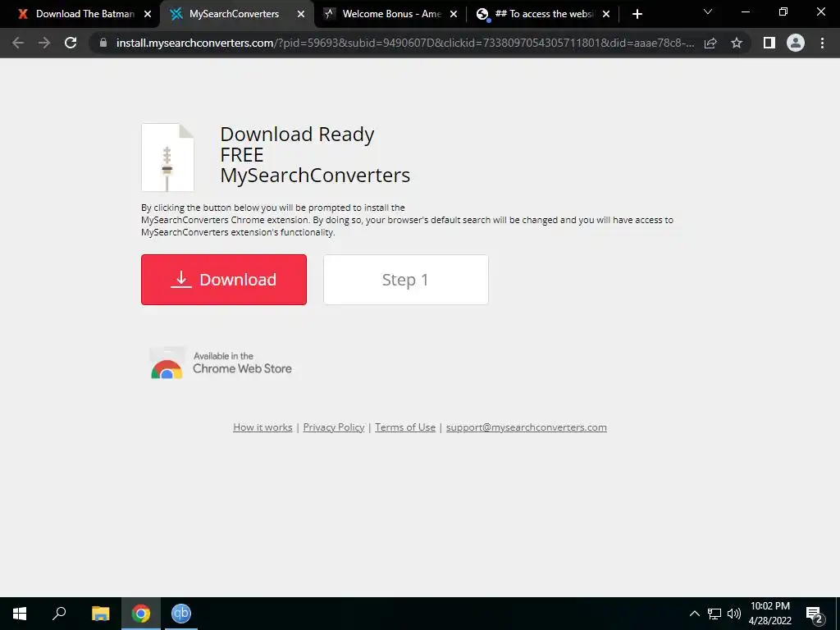Open the network status tray icon

714,614
